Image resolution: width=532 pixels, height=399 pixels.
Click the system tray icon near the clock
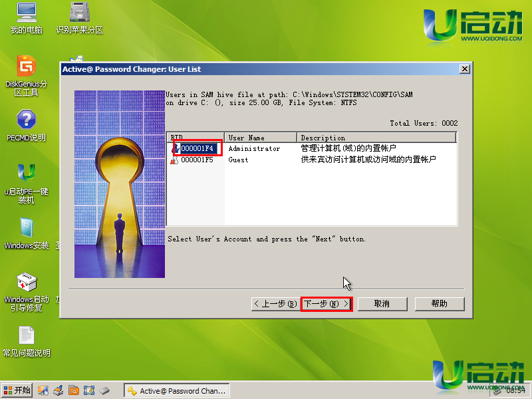point(497,390)
